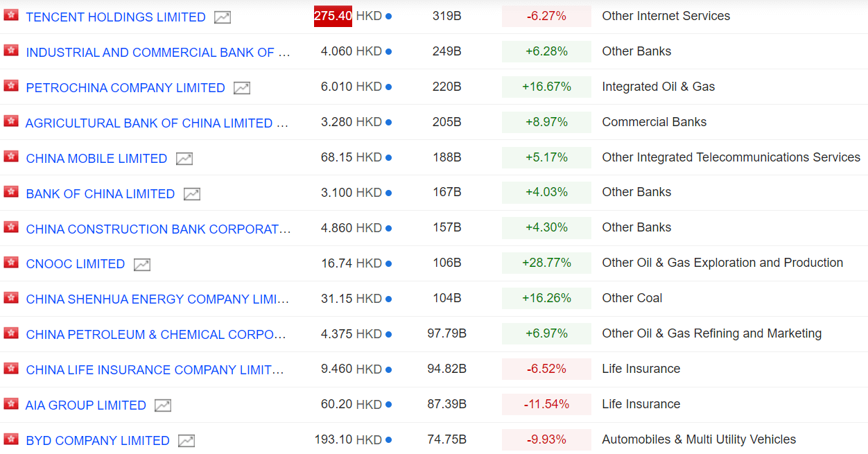Open Agricultural Bank of China Limited link
The image size is (868, 454).
pyautogui.click(x=157, y=123)
